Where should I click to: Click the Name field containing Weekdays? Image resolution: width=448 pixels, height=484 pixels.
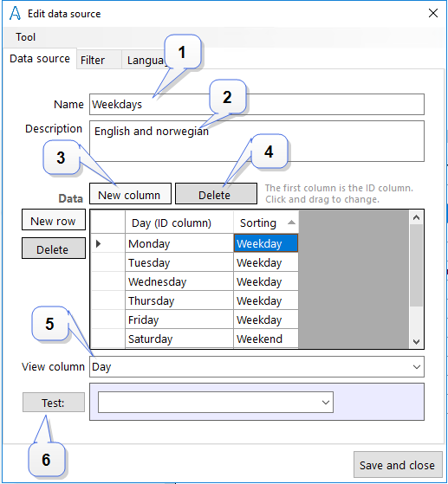coord(256,104)
